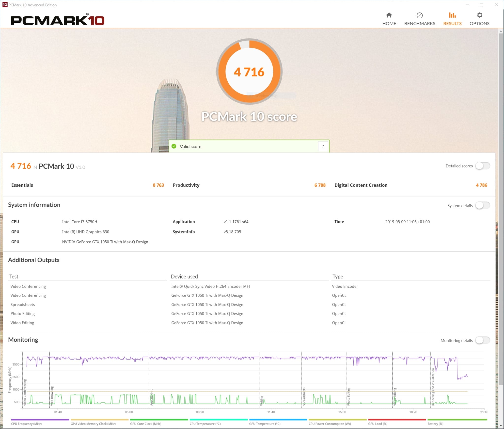Click the green valid score checkmark icon
The width and height of the screenshot is (504, 429).
point(174,146)
